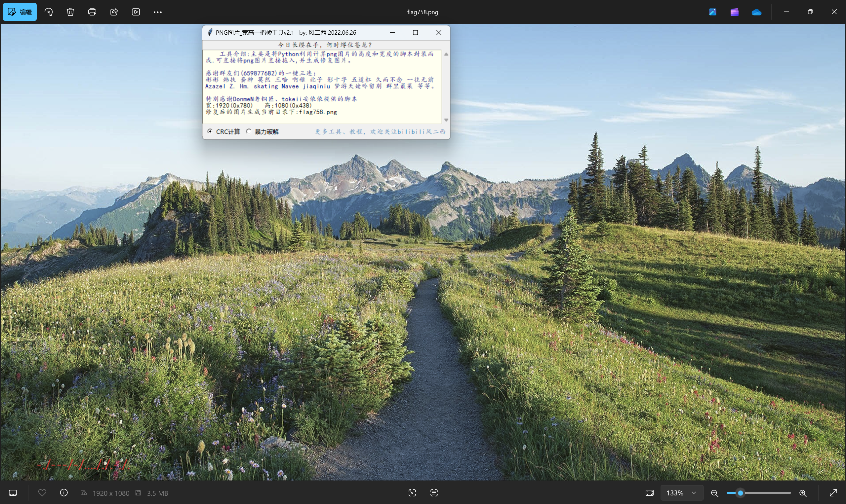Open the Designer app icon in title bar
The width and height of the screenshot is (846, 504).
[713, 12]
